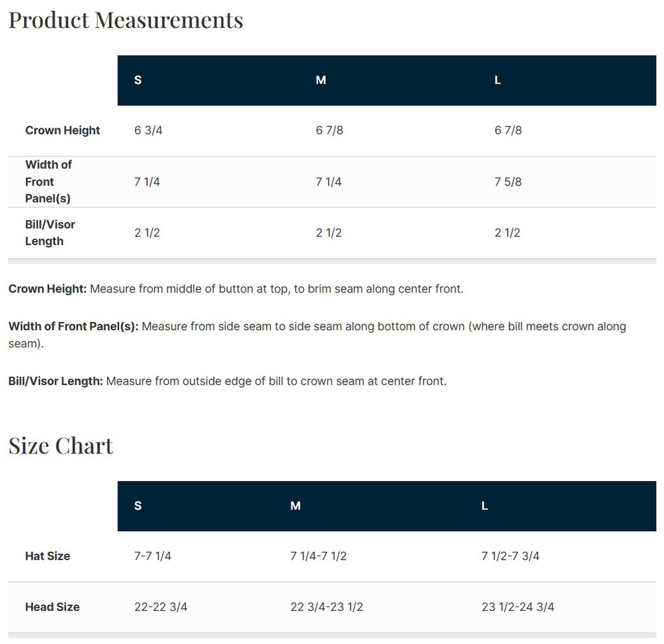Viewport: 664px width, 644px height.
Task: Click the Crown Height measuring instructions paragraph
Action: click(x=236, y=289)
